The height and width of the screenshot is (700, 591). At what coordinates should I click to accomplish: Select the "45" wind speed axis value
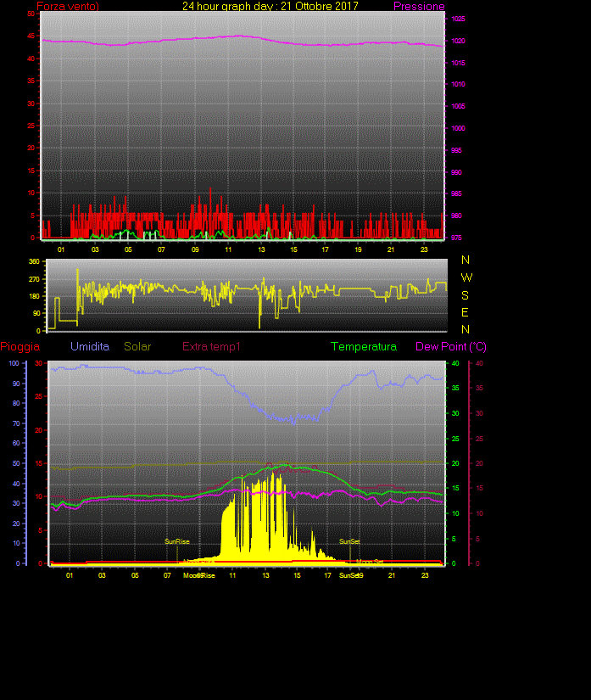tap(31, 36)
